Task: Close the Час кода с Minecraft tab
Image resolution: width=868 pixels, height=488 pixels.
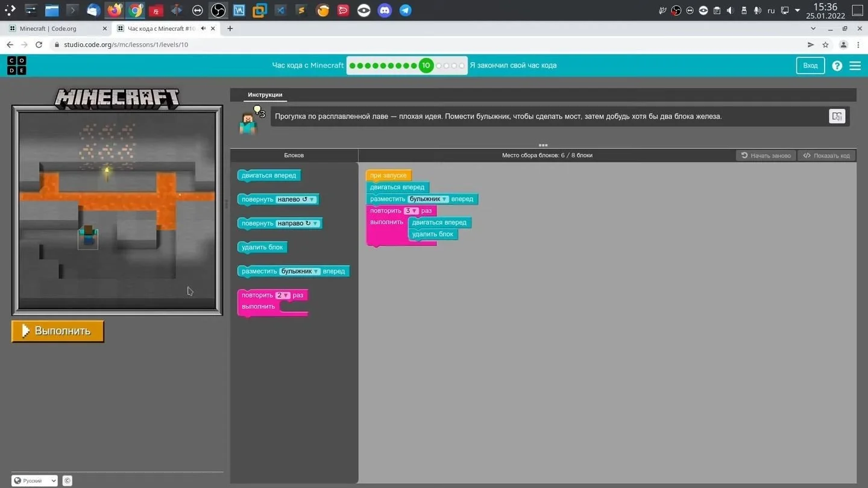Action: 213,28
